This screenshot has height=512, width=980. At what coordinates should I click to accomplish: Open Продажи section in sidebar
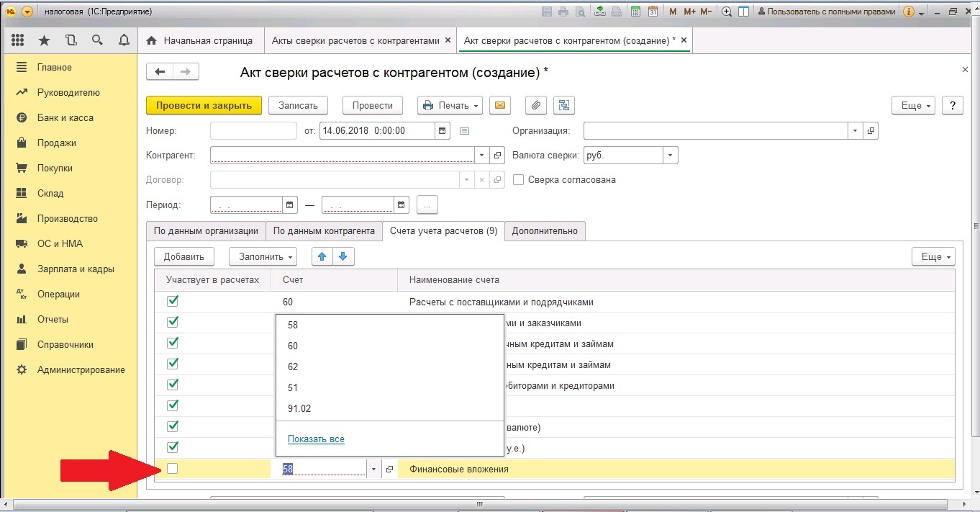[56, 143]
